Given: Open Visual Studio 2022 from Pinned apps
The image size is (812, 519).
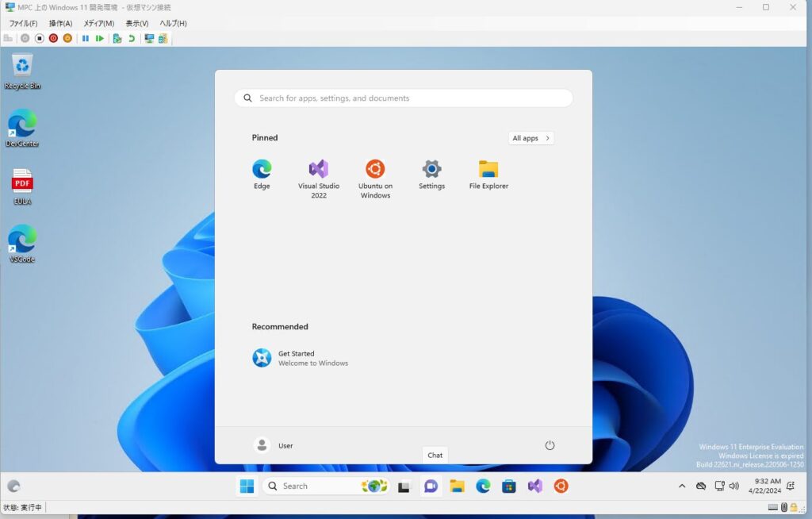Looking at the screenshot, I should coord(319,179).
